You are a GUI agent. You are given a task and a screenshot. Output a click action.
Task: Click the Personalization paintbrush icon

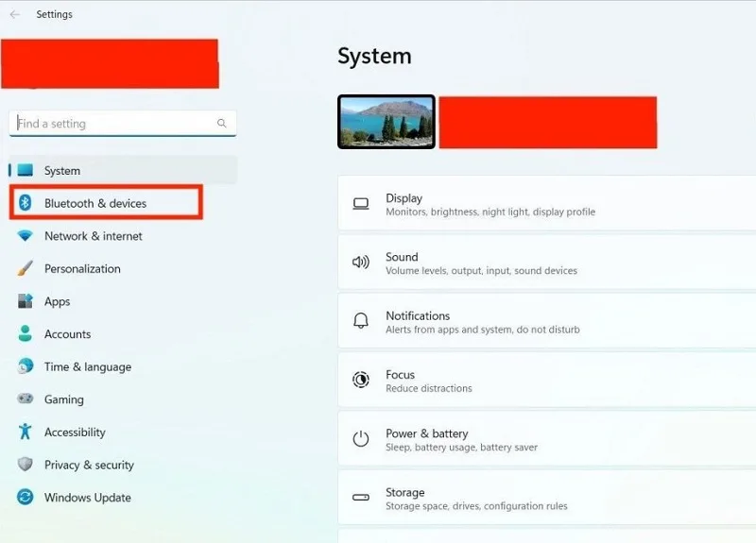(x=26, y=268)
